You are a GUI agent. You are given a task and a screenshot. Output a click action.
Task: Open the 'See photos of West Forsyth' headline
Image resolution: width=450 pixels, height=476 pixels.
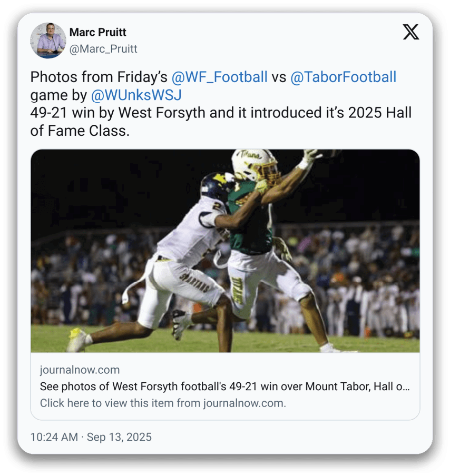(224, 387)
